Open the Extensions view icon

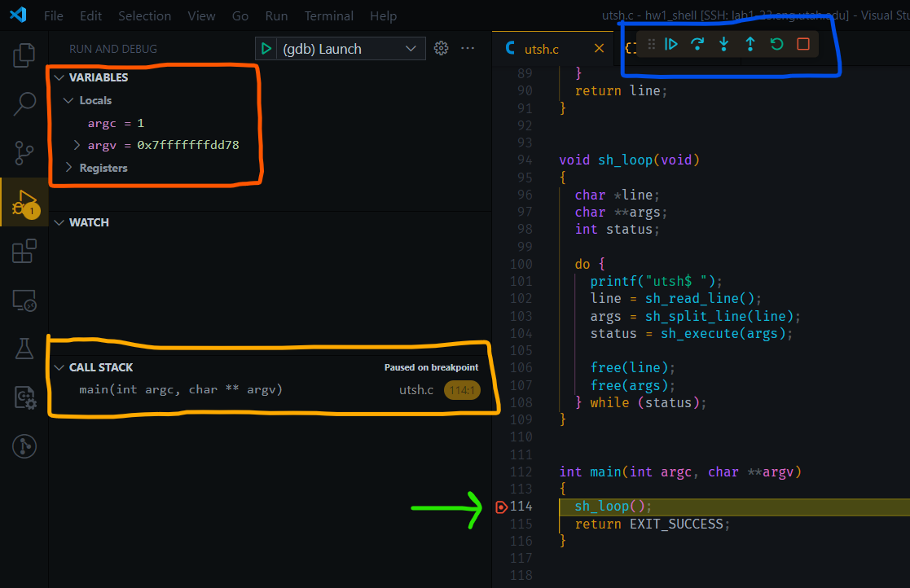coord(24,252)
